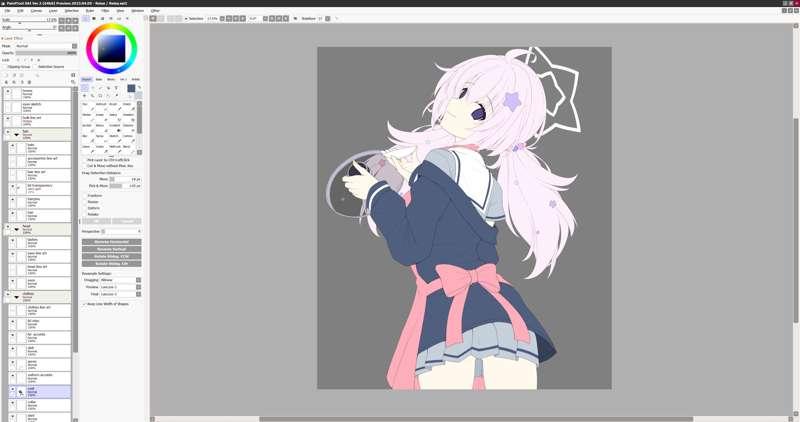The image size is (800, 422).
Task: Select the Text tool (T icon)
Action: coord(116,88)
